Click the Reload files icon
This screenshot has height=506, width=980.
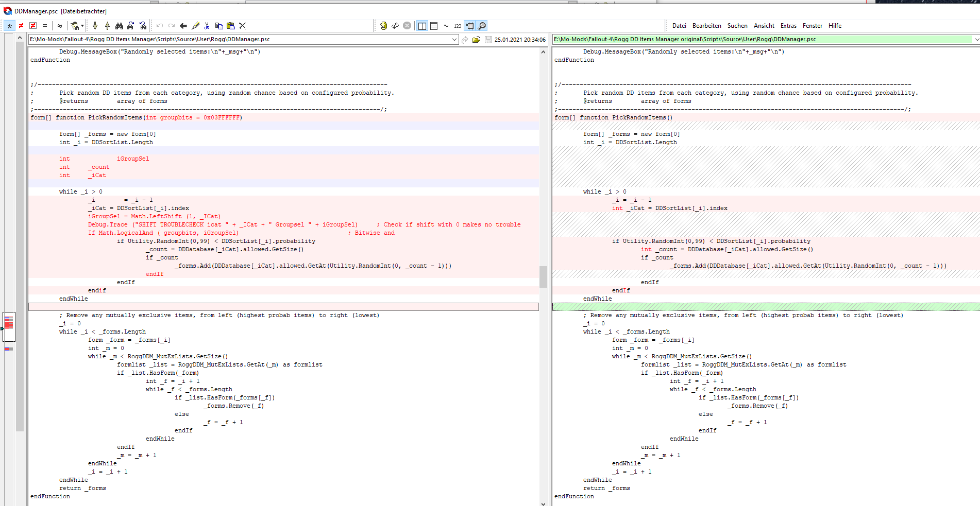[x=395, y=26]
